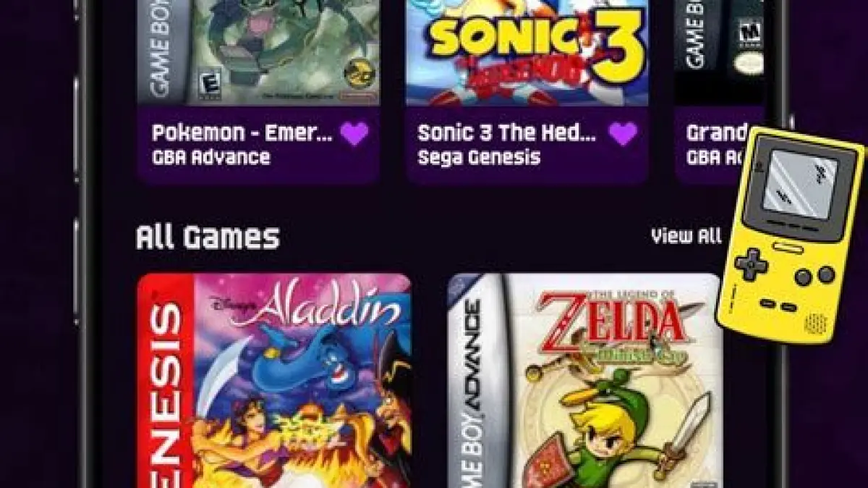Click the GBA Advance label under Pokemon
Screen dimensions: 868x488
point(211,157)
